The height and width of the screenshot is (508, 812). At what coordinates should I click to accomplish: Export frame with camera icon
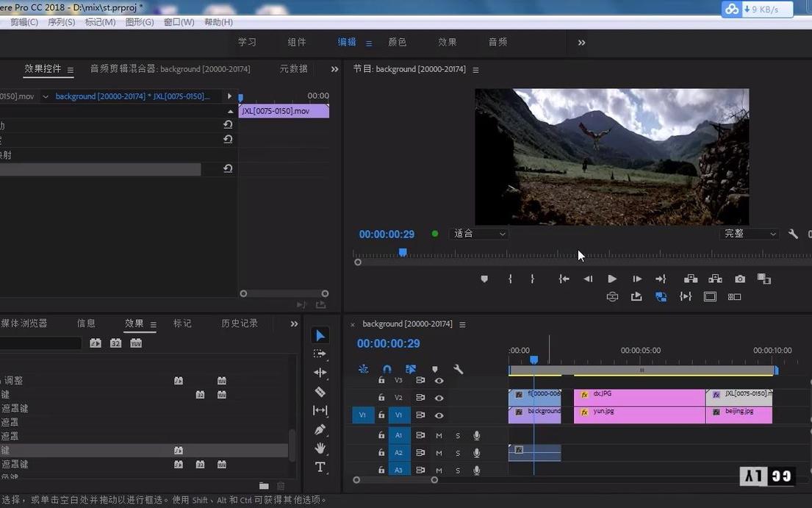coord(740,279)
